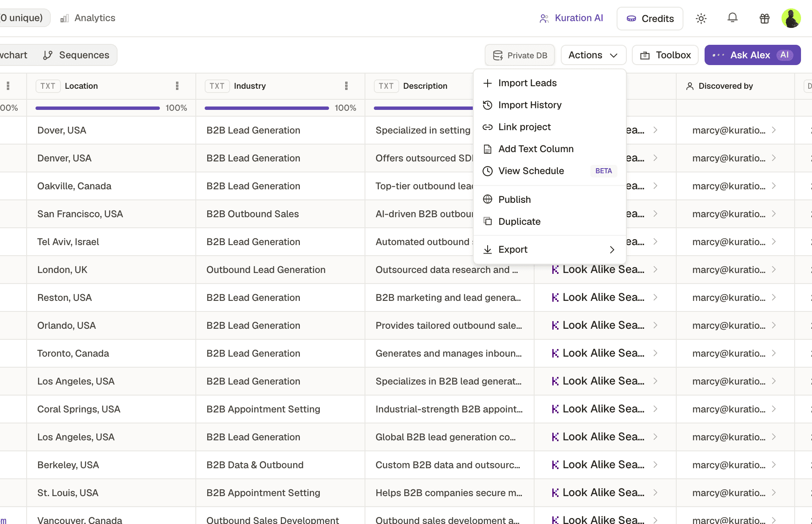This screenshot has height=524, width=812.
Task: Select Import History menu item
Action: 549,105
